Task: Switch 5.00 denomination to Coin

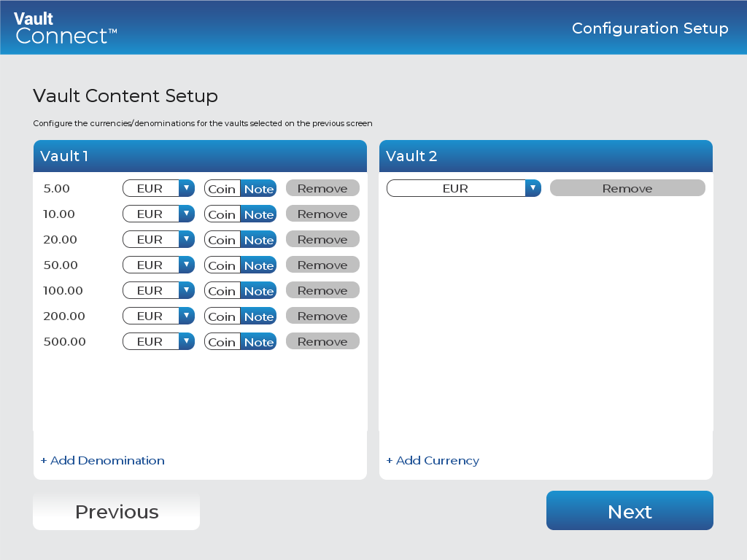Action: [x=222, y=189]
